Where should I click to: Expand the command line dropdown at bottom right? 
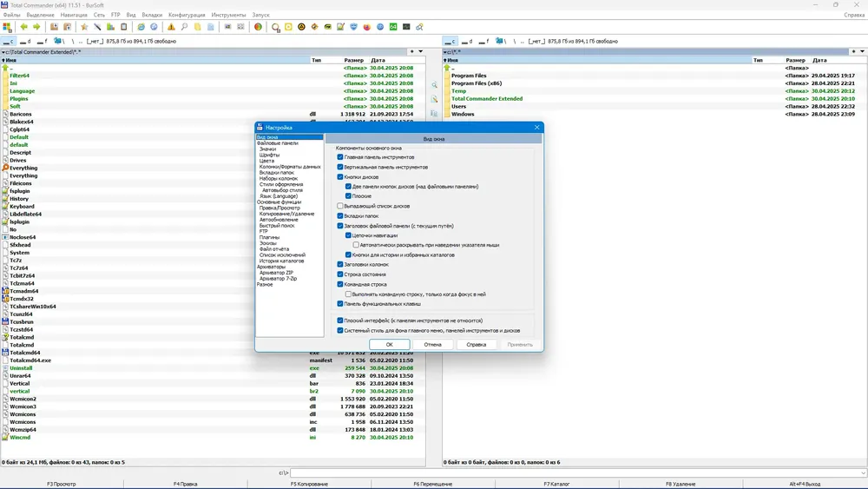click(864, 473)
